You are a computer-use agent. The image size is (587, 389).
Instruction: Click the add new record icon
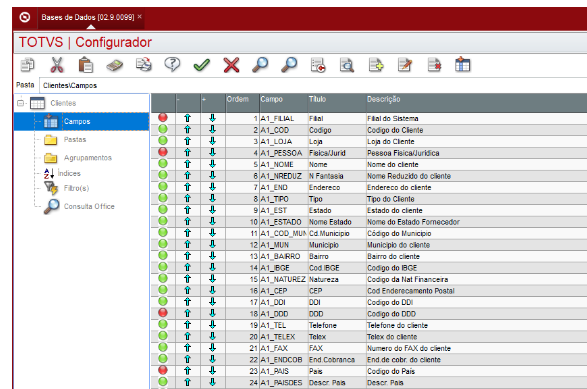(376, 65)
